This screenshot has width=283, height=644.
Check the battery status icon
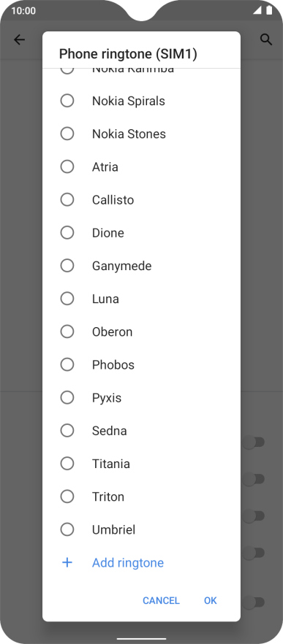pyautogui.click(x=269, y=10)
